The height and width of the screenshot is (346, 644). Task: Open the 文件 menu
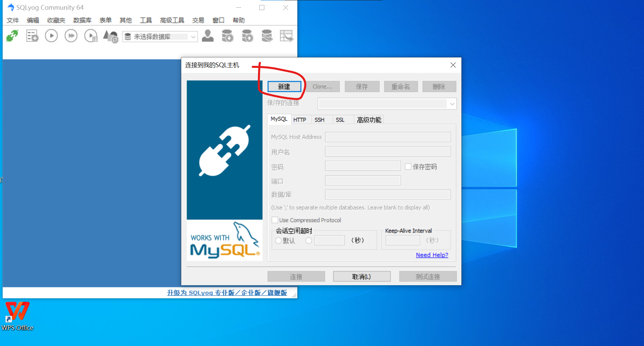(x=13, y=20)
